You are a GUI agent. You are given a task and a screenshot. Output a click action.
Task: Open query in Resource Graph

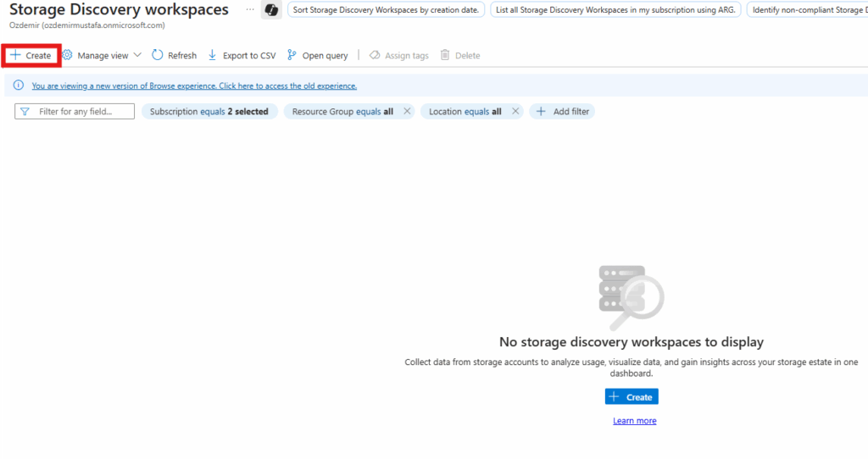coord(318,55)
